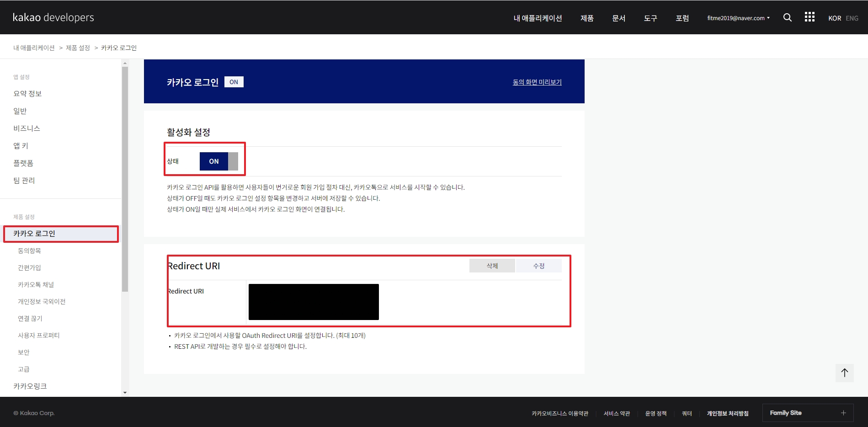
Task: Open the 제품 menu in the header
Action: click(x=587, y=18)
